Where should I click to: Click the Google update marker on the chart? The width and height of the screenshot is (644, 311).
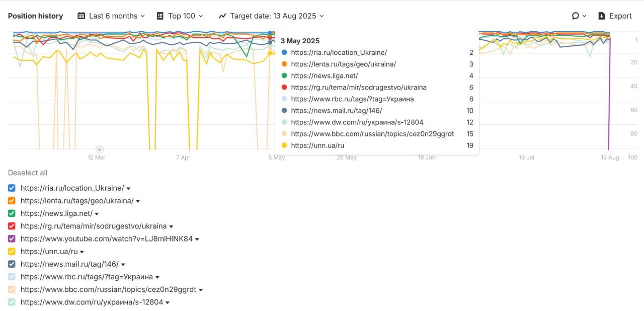pyautogui.click(x=100, y=149)
